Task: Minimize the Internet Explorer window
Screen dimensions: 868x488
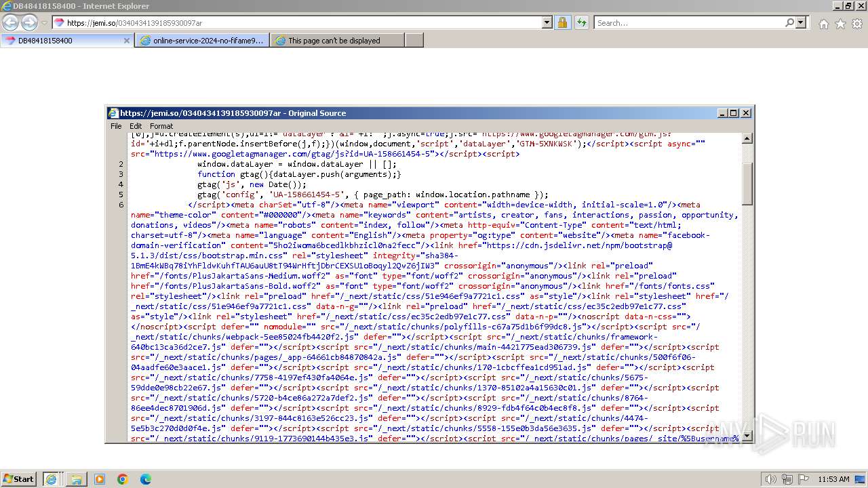Action: [x=837, y=6]
